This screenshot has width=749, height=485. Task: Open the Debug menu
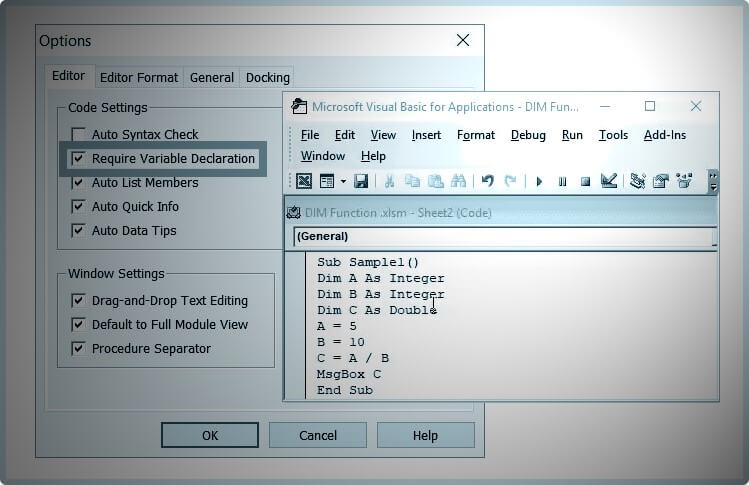pos(528,135)
